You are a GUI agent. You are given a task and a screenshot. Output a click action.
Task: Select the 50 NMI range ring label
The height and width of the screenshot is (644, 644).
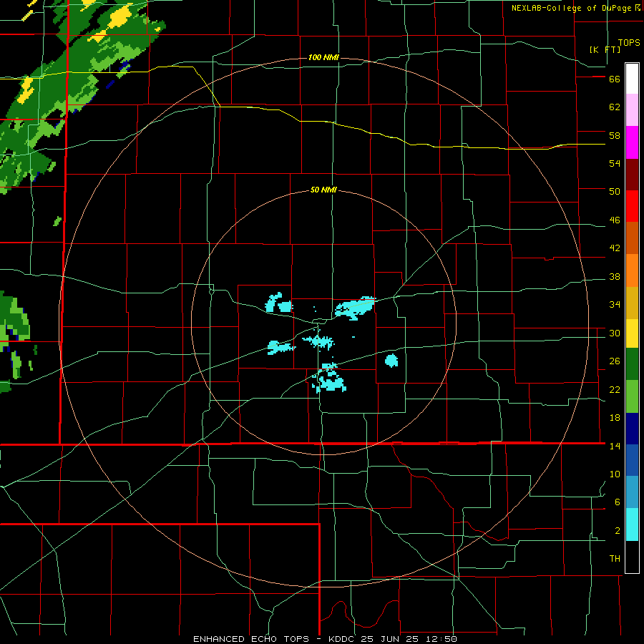click(323, 190)
